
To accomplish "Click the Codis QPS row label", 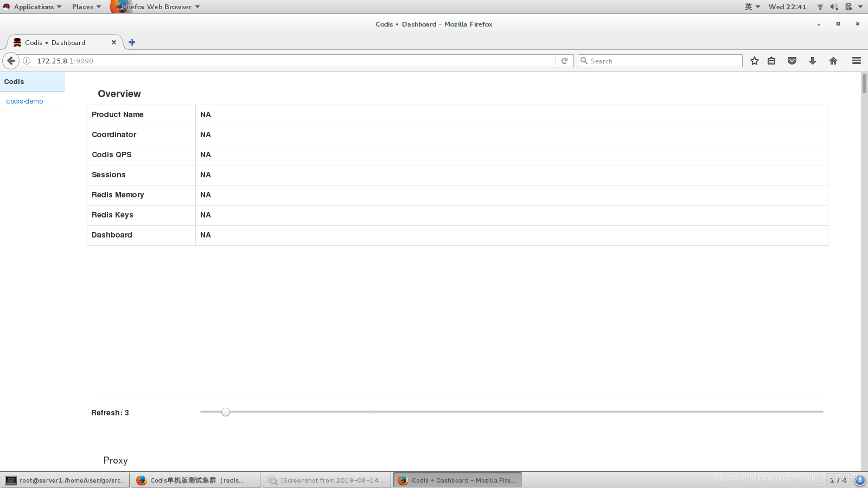I will [112, 155].
